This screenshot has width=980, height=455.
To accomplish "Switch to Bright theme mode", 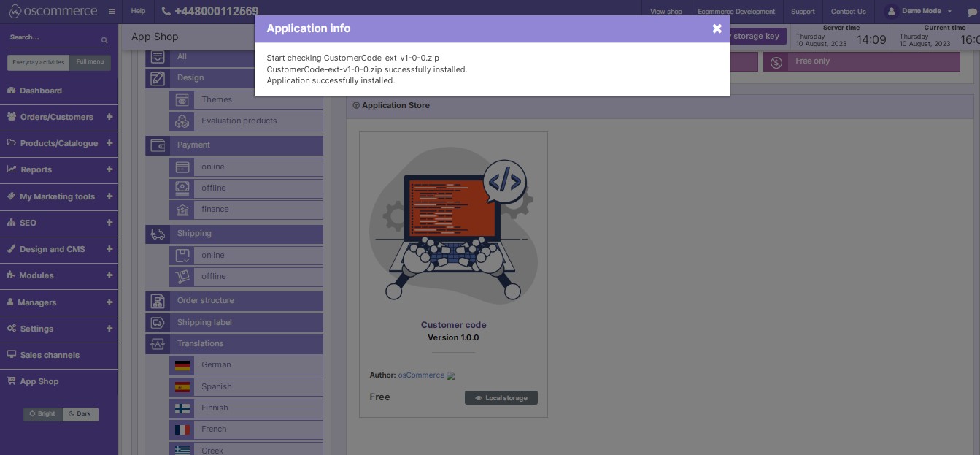I will click(43, 414).
